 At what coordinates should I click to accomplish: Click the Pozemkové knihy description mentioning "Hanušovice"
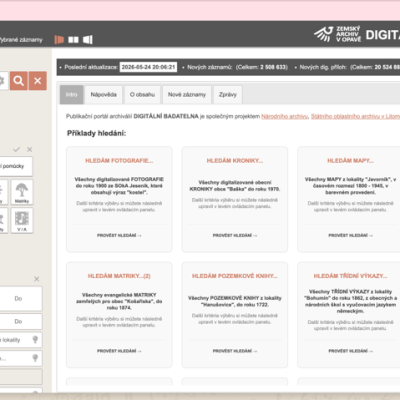point(235,301)
